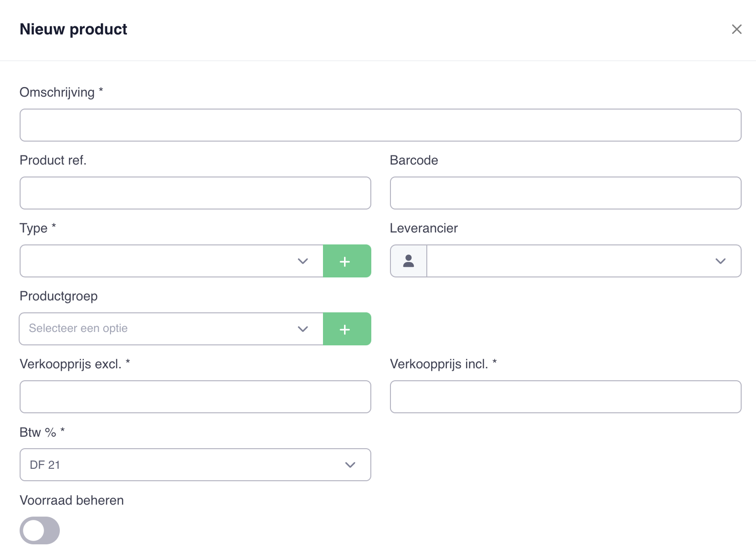Add a new Productgroep with the plus button
This screenshot has width=756, height=552.
click(x=347, y=329)
